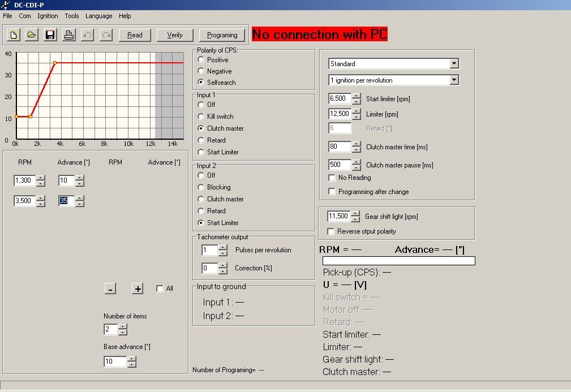
Task: Click the RPM advance progress bar
Action: coord(399,261)
